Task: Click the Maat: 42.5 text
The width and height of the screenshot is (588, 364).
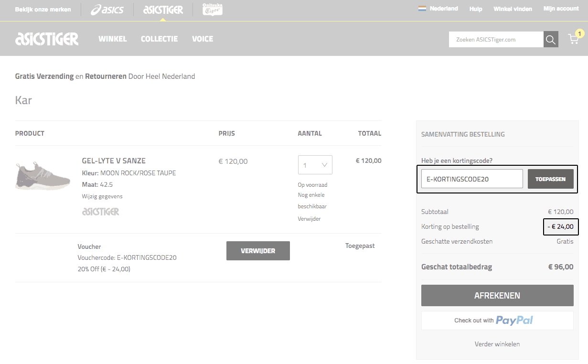Action: click(97, 184)
